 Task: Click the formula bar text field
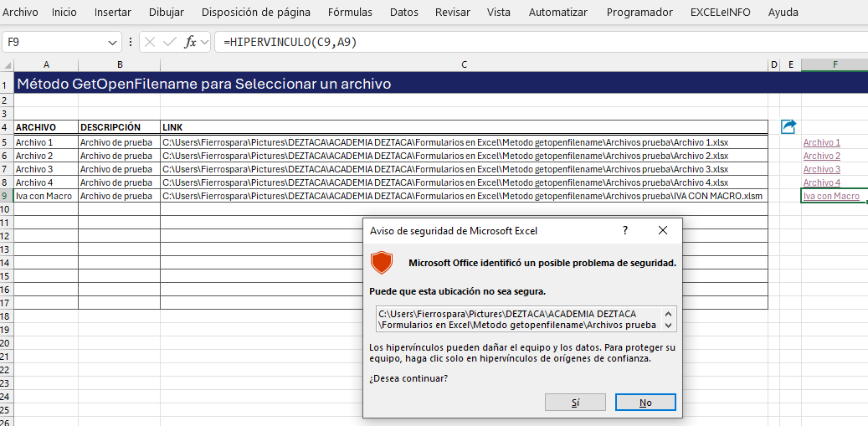pos(536,42)
